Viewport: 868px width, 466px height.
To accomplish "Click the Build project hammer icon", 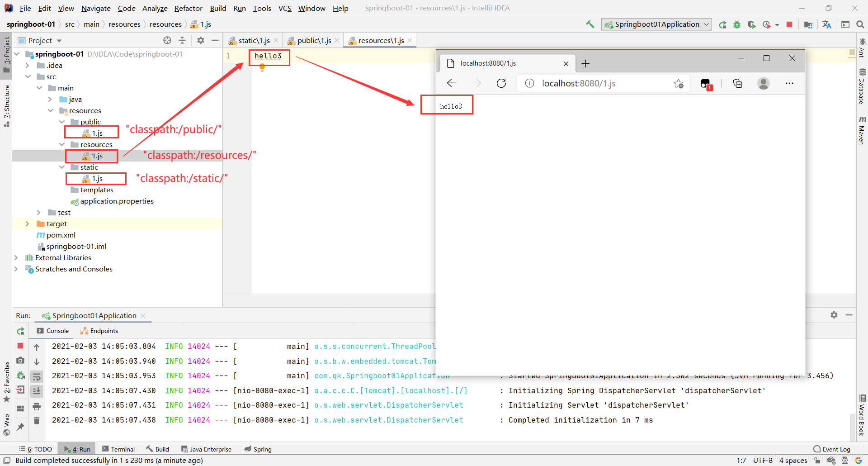I will 590,24.
